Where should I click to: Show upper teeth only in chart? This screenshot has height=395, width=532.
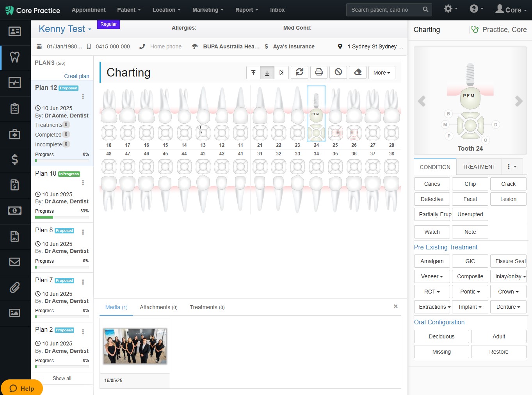pos(253,73)
